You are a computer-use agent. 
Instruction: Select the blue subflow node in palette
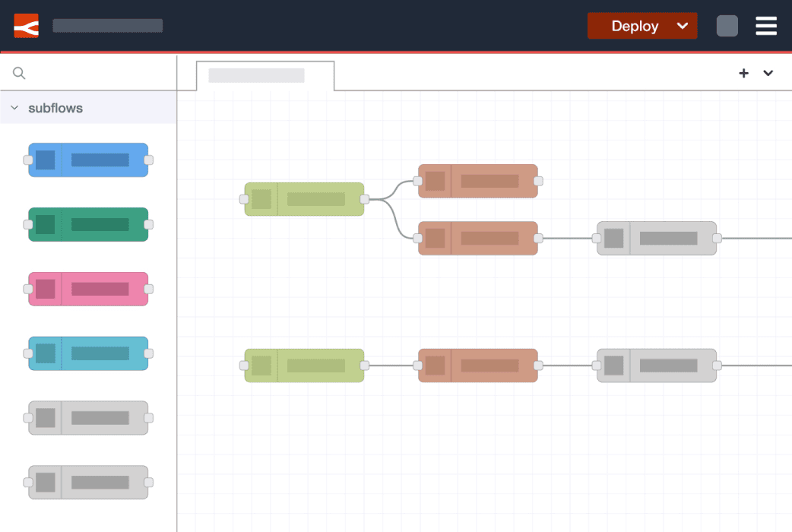tap(88, 160)
